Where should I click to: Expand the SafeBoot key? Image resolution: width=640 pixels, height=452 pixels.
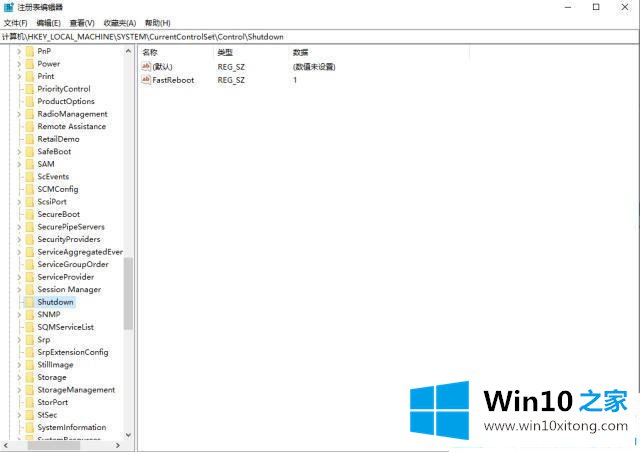(19, 152)
